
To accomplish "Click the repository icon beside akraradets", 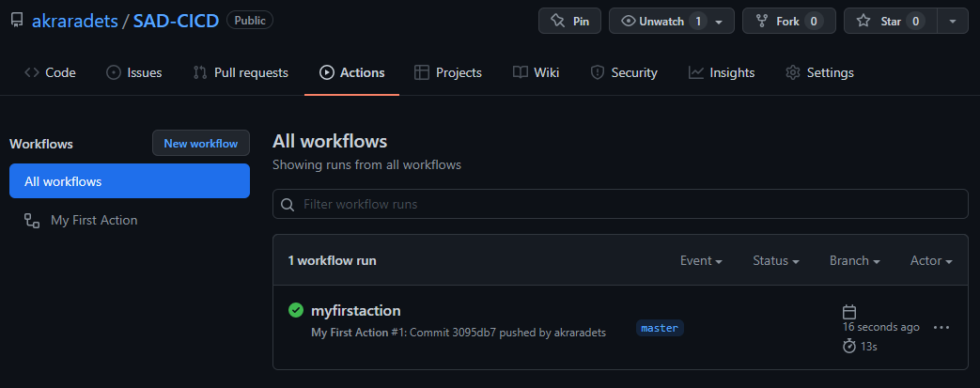I will pos(17,21).
